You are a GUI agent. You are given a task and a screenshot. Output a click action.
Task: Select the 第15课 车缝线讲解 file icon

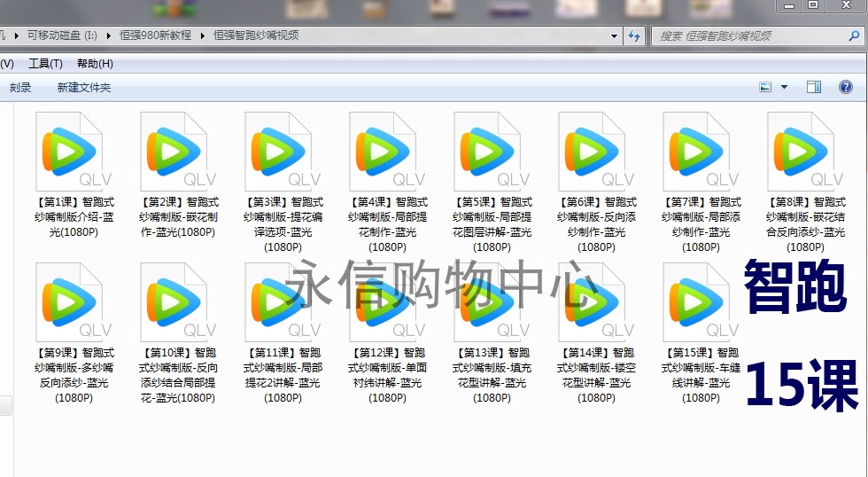(x=701, y=302)
